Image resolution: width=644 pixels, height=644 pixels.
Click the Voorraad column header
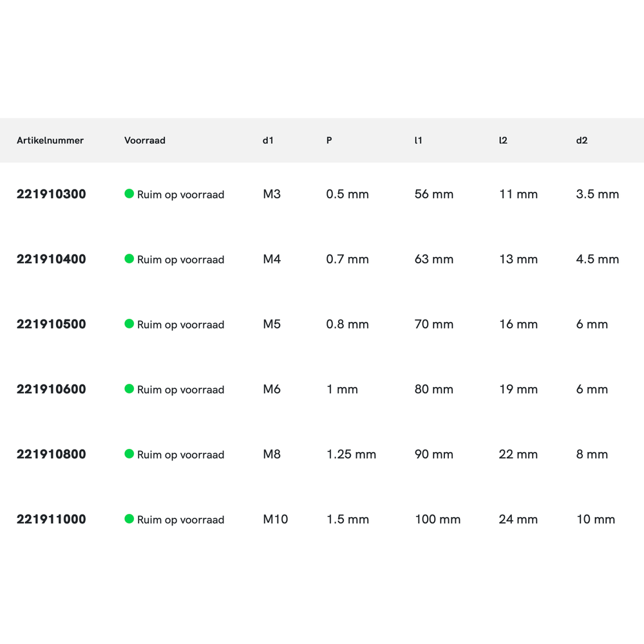point(145,140)
